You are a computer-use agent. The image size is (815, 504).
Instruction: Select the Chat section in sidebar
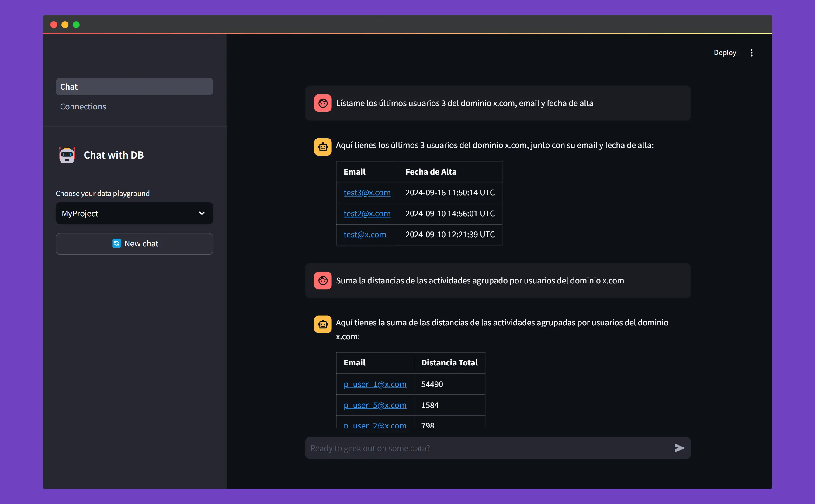[134, 86]
